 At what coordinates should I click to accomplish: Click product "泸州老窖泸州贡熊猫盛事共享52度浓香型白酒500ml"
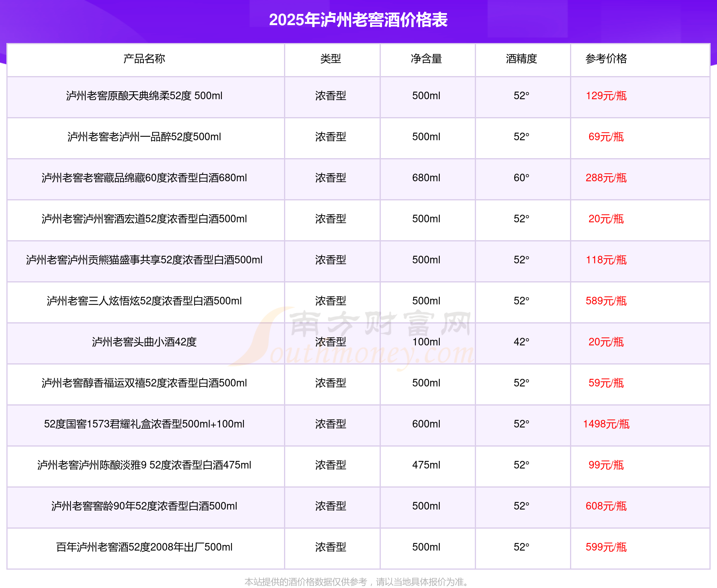click(144, 260)
